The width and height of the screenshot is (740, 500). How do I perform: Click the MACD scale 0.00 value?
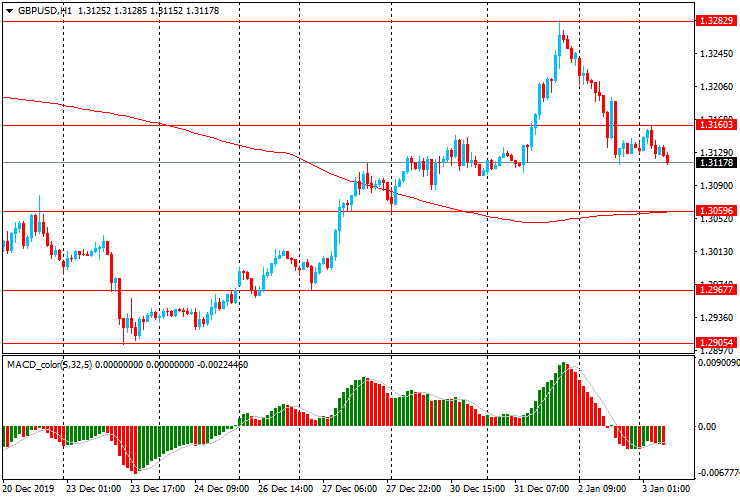coord(706,426)
